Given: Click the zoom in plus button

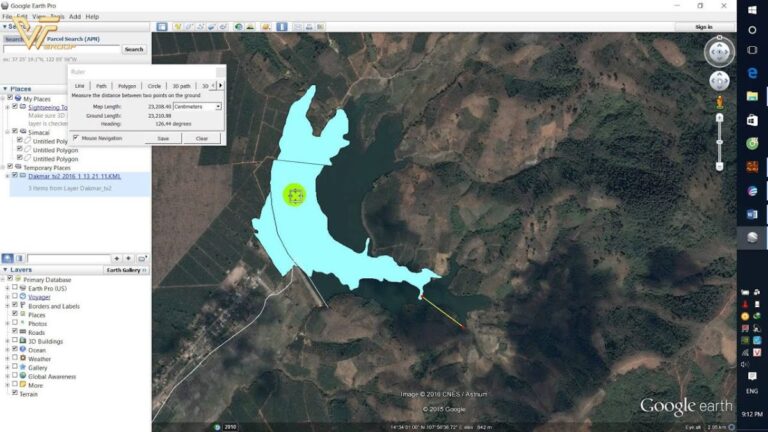Looking at the screenshot, I should click(x=719, y=118).
